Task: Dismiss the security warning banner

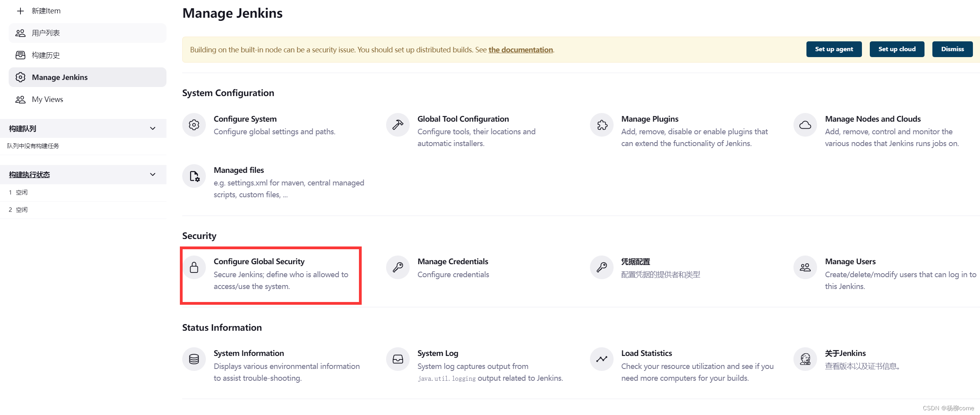Action: (952, 49)
